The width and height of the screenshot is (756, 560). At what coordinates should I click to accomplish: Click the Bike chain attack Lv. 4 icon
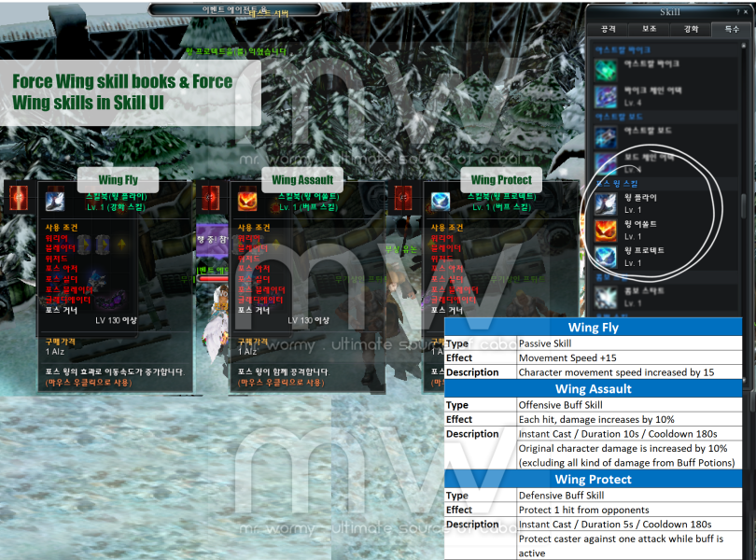(x=607, y=96)
